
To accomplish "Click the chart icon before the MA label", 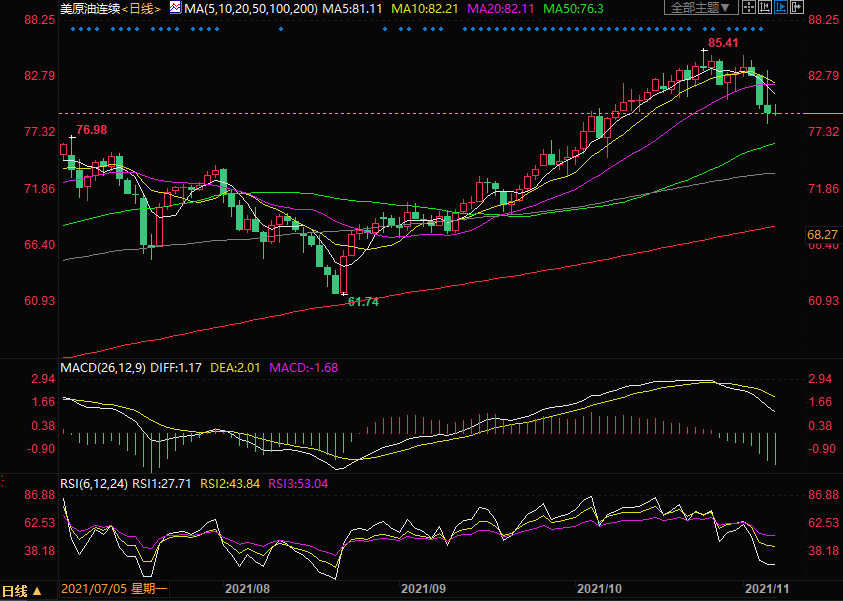I will click(176, 8).
